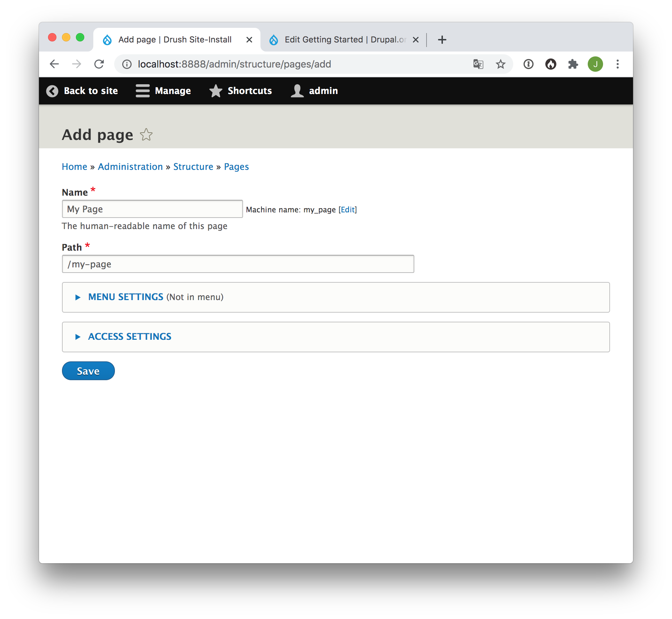Click the Drupal droplet favicon on active tab
672x619 pixels.
(107, 39)
